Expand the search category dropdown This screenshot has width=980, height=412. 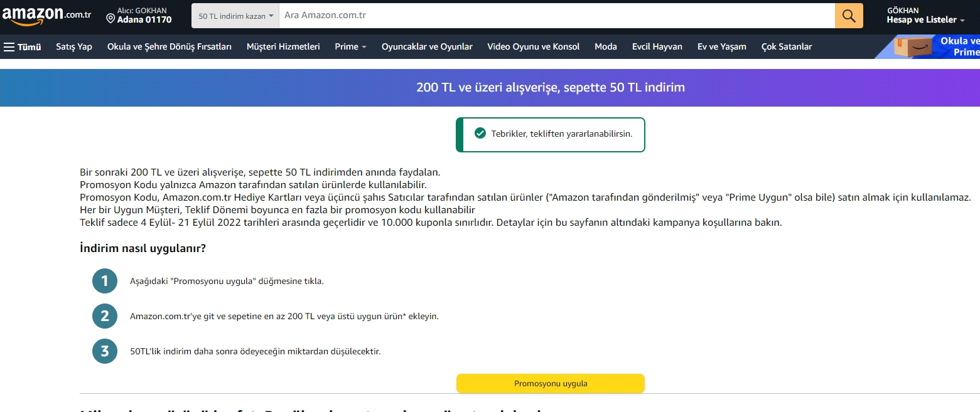[235, 16]
